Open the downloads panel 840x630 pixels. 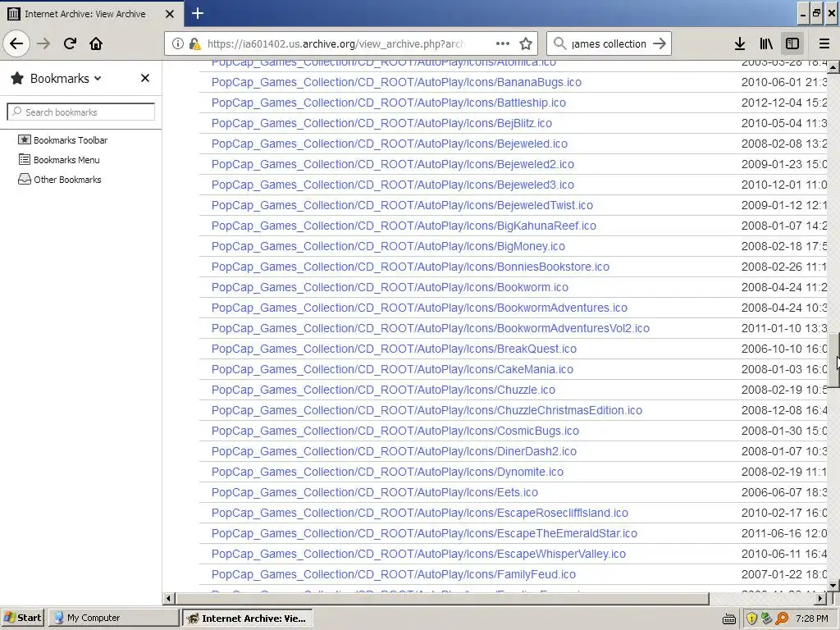(x=740, y=43)
